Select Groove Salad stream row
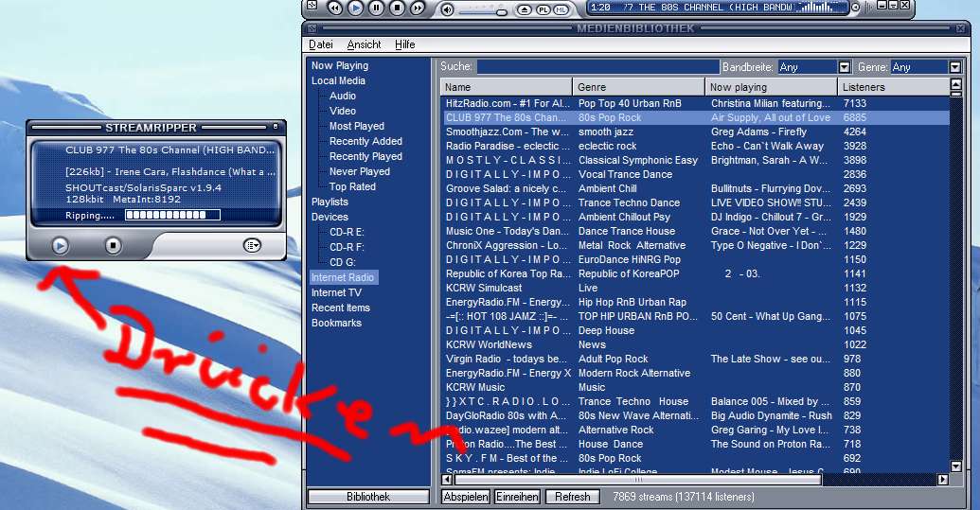The image size is (980, 510). click(x=695, y=188)
